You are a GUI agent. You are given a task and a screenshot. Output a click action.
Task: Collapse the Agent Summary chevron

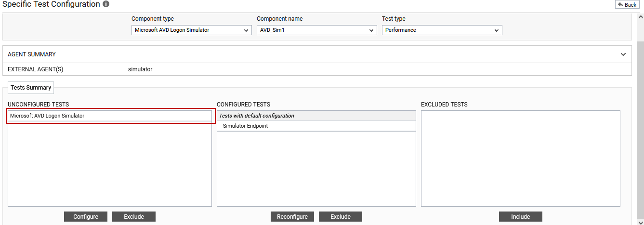(x=623, y=54)
